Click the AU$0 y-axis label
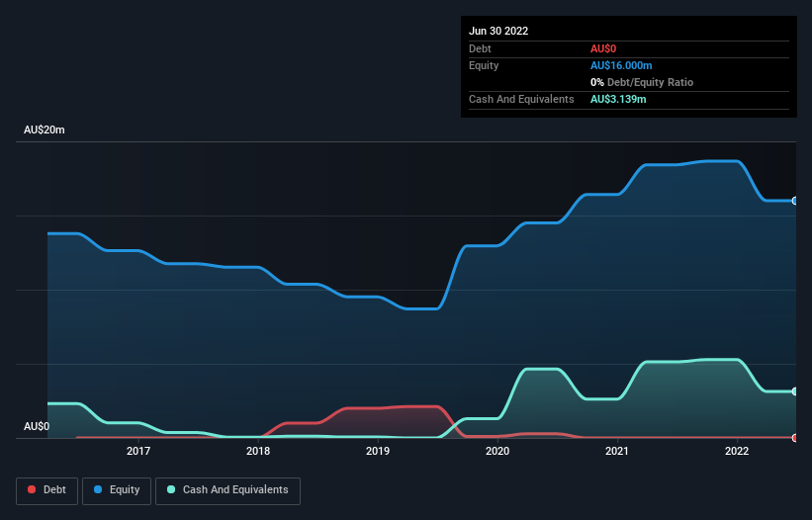The image size is (812, 520). tap(37, 426)
